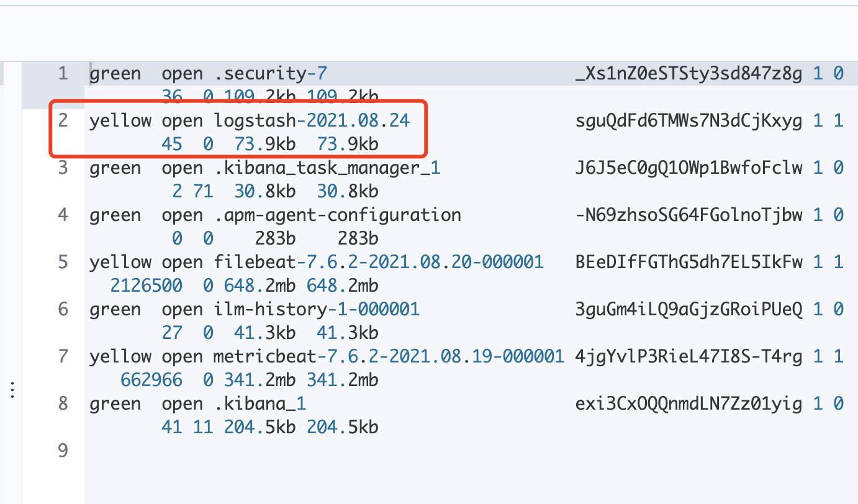This screenshot has width=858, height=504.
Task: Click the metricbeat-7.6.2-2021.08.19-000001 index name
Action: 389,356
